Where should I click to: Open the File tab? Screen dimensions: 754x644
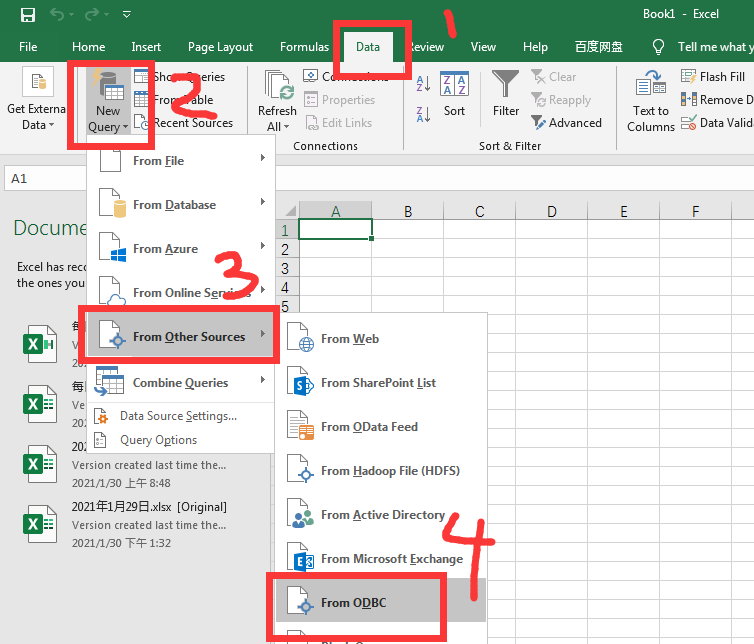tap(28, 47)
